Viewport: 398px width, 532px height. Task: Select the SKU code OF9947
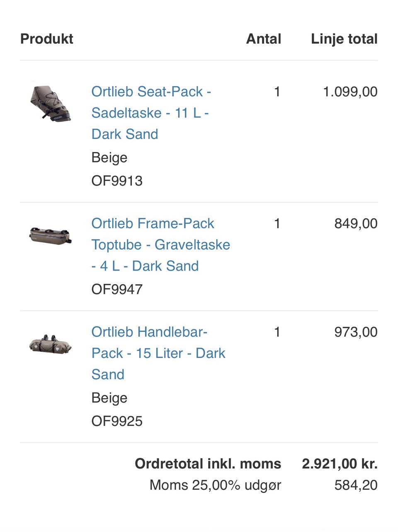pyautogui.click(x=117, y=289)
